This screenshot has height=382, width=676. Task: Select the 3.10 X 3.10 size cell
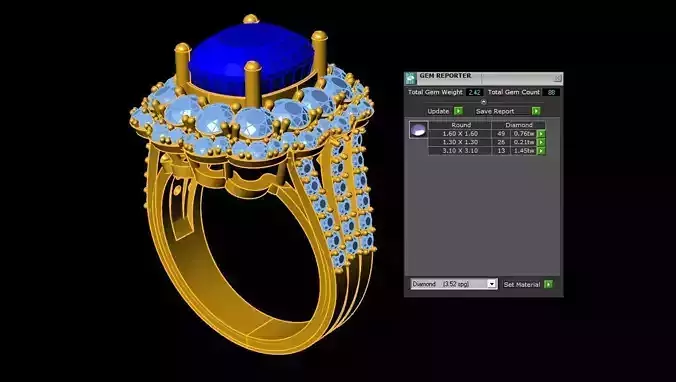pyautogui.click(x=460, y=151)
